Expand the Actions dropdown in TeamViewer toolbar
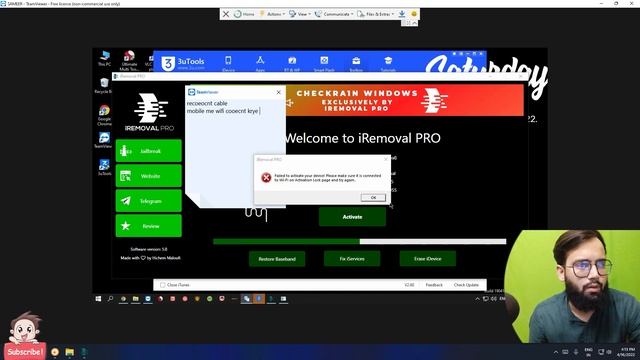The width and height of the screenshot is (640, 360). click(272, 14)
